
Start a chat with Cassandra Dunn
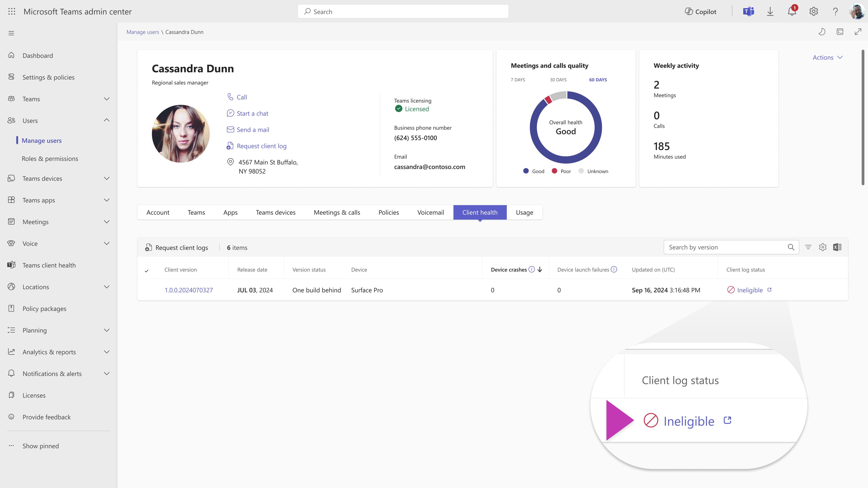[252, 113]
